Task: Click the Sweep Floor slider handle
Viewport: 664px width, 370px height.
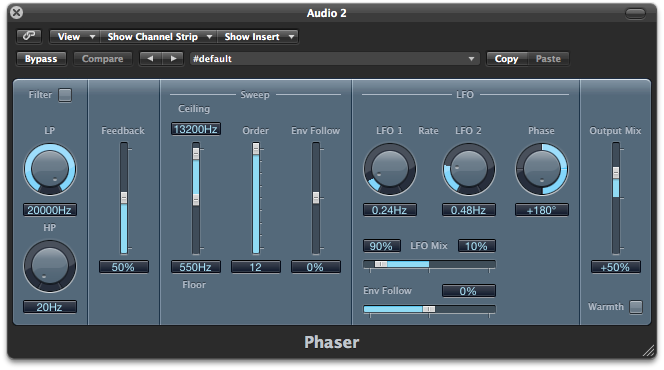Action: (x=196, y=200)
